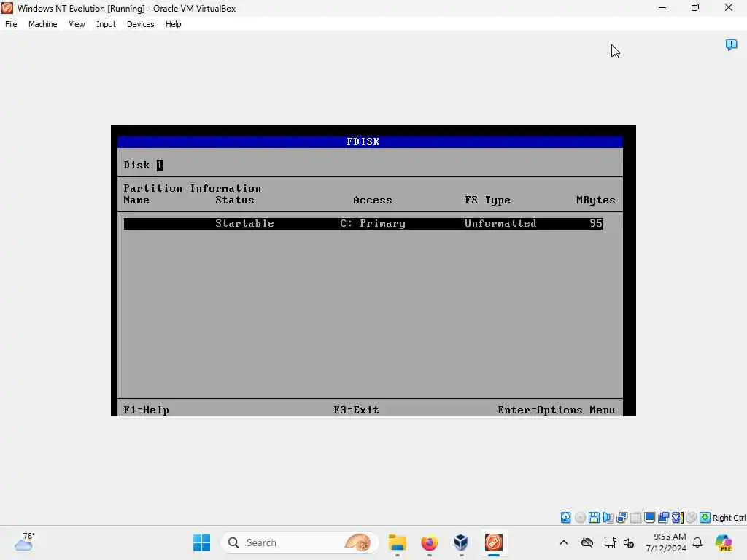Click the 95 MBytes value
Image resolution: width=747 pixels, height=560 pixels.
(596, 223)
